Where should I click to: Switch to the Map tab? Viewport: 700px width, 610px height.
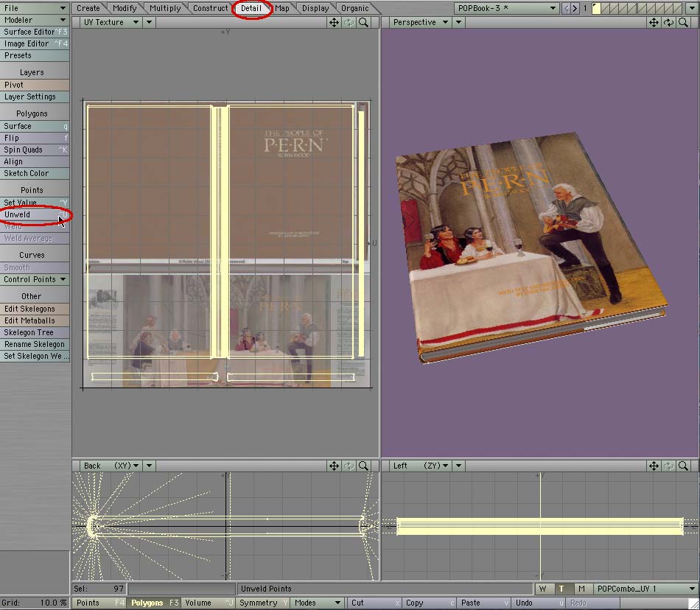(282, 8)
